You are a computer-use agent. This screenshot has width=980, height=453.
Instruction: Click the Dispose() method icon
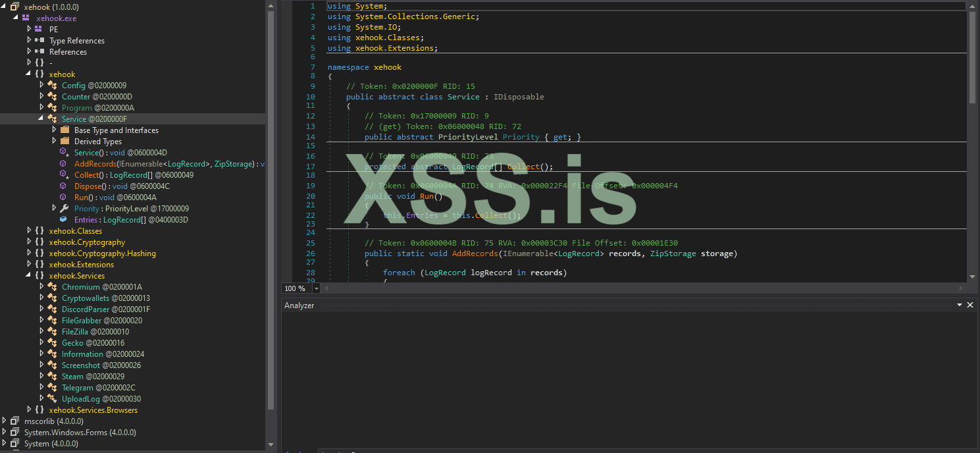[x=64, y=186]
